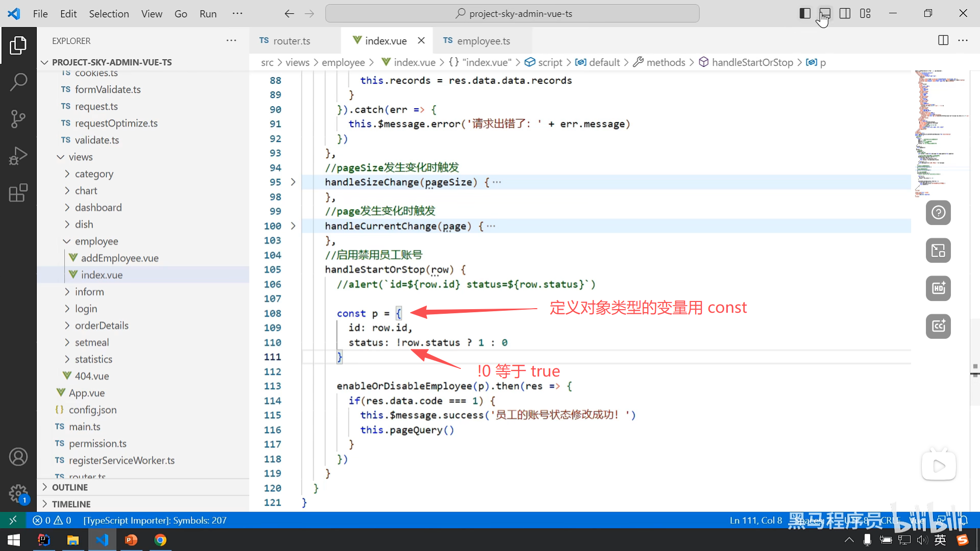Open the Search view in activity bar
Screen dimensions: 980x551
click(x=18, y=82)
